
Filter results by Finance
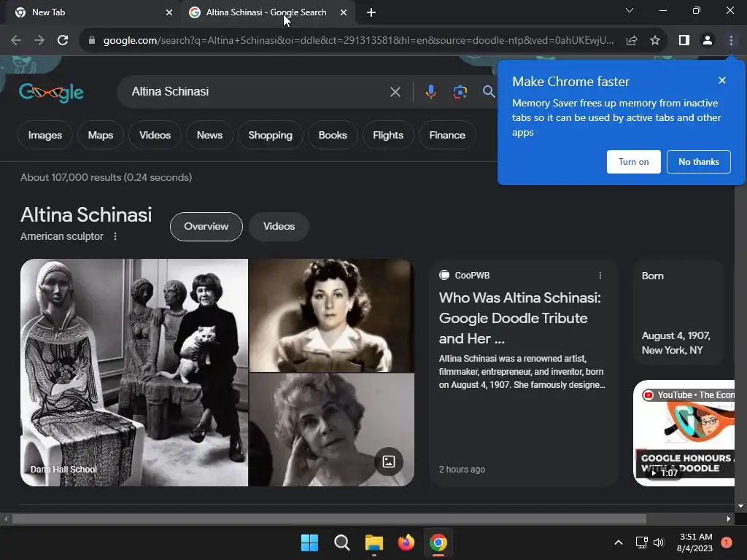pos(447,135)
